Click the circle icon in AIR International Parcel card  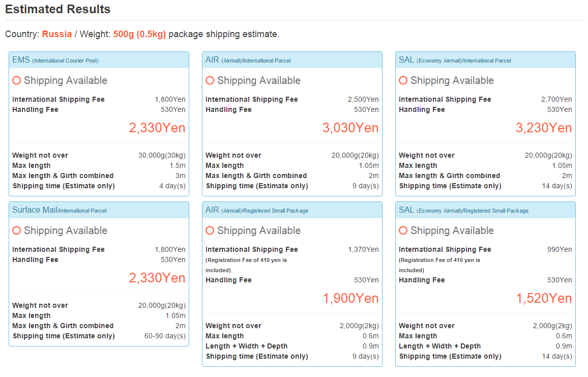coord(210,80)
